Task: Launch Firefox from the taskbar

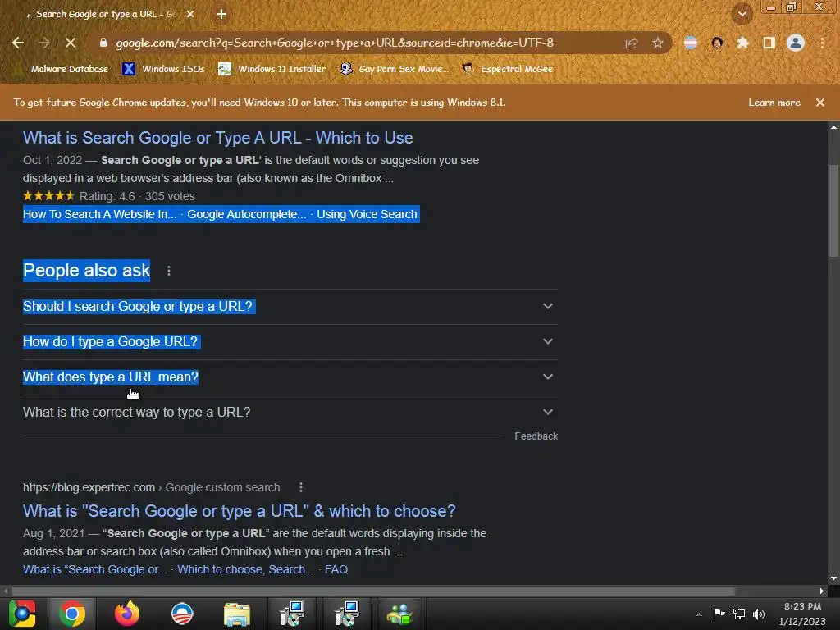Action: 127,614
